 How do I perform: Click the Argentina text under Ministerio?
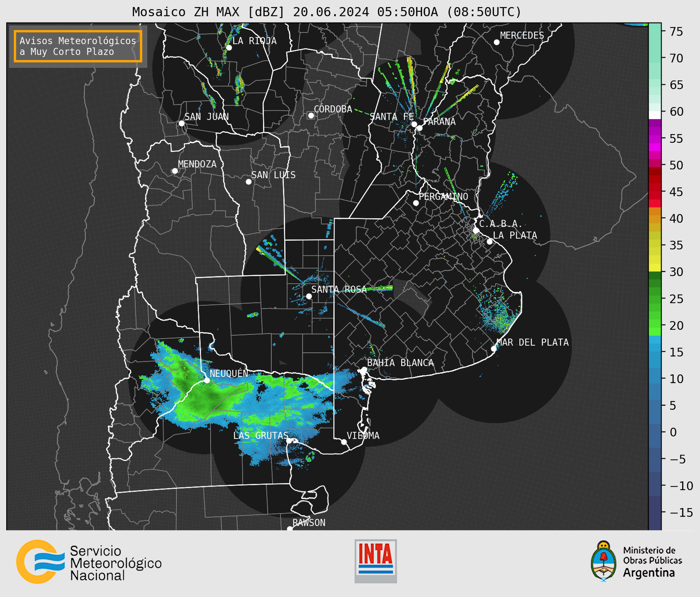coord(649,573)
